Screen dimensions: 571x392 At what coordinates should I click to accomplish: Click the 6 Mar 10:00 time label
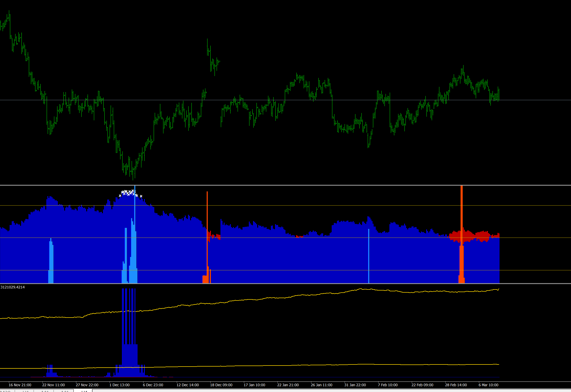489,385
